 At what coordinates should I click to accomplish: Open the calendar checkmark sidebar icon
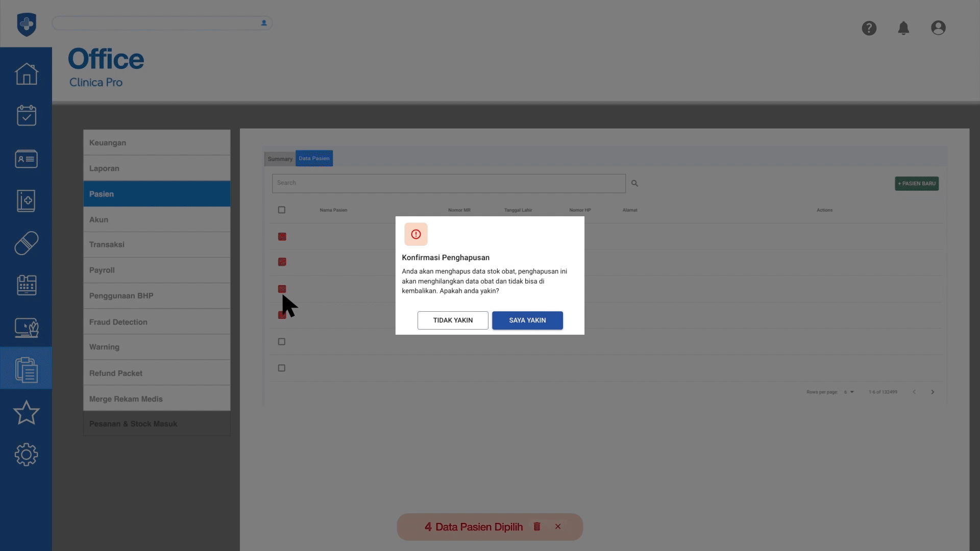coord(26,116)
